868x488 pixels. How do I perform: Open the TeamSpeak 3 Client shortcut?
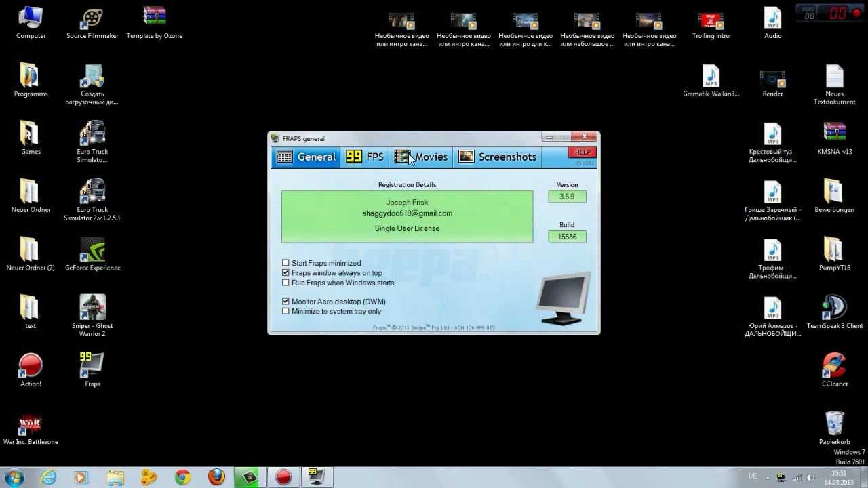point(834,312)
